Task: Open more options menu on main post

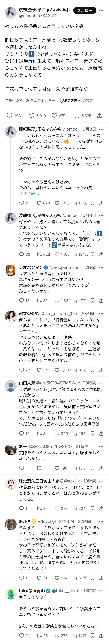Action: point(101,10)
